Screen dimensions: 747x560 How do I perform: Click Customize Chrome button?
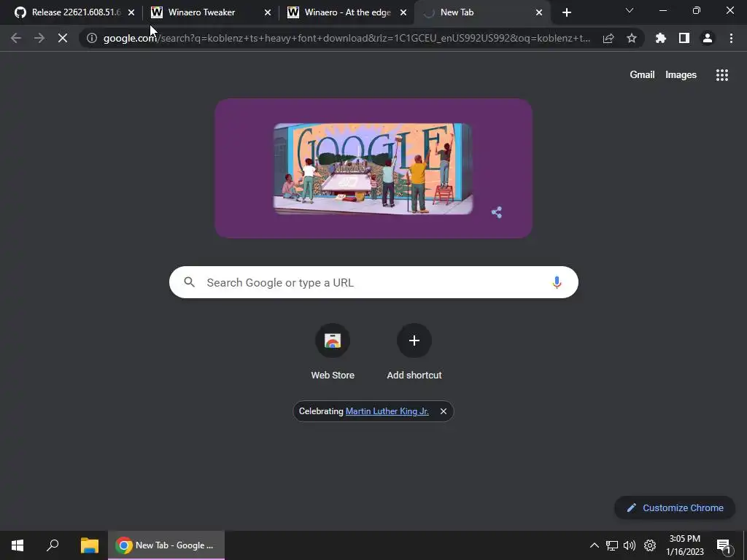click(x=675, y=507)
